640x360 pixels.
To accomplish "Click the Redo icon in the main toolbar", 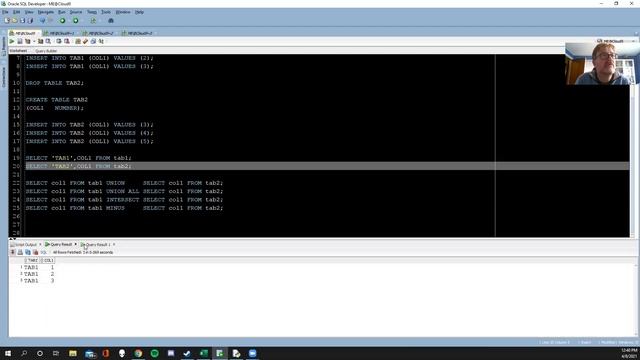I will pyautogui.click(x=50, y=21).
